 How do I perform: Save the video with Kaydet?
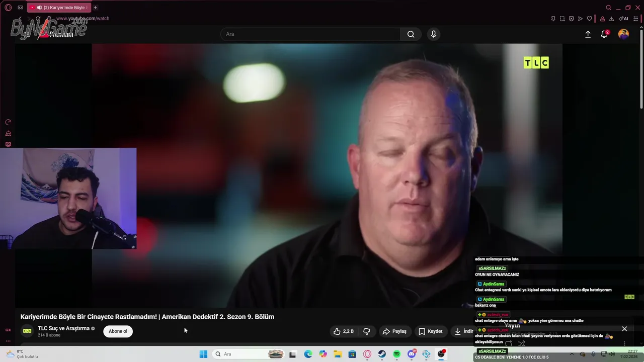(x=430, y=331)
